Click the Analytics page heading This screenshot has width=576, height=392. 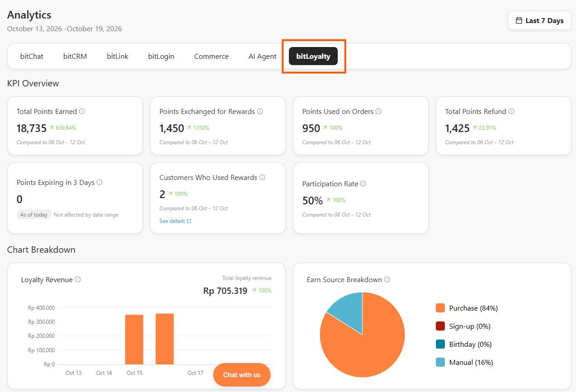pyautogui.click(x=29, y=15)
